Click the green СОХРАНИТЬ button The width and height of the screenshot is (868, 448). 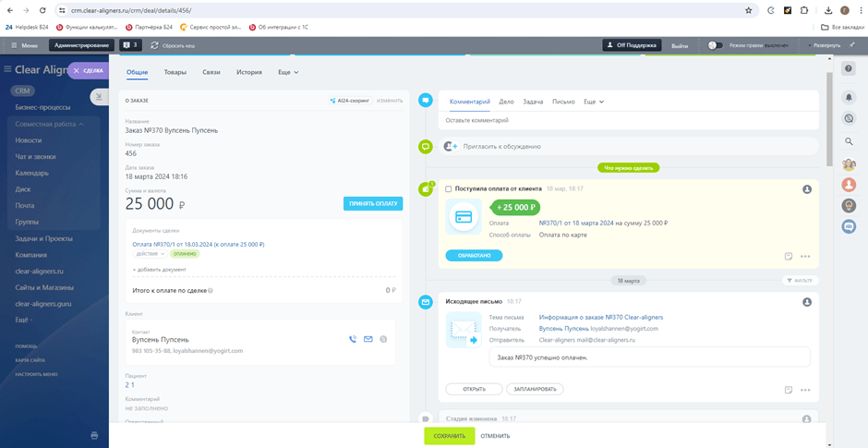(450, 436)
